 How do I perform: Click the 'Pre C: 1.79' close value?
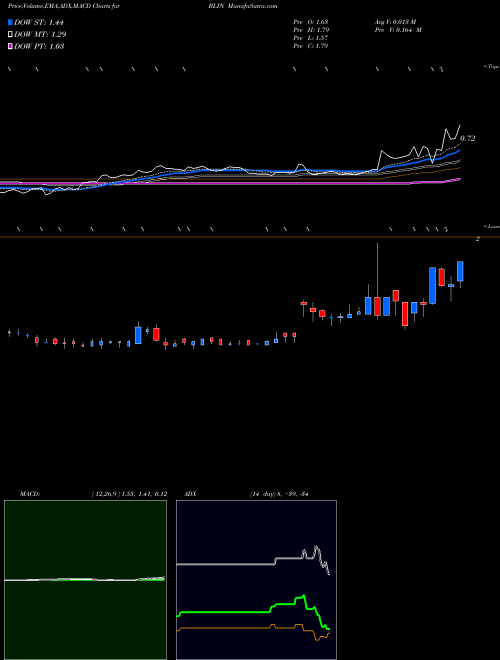tap(311, 46)
